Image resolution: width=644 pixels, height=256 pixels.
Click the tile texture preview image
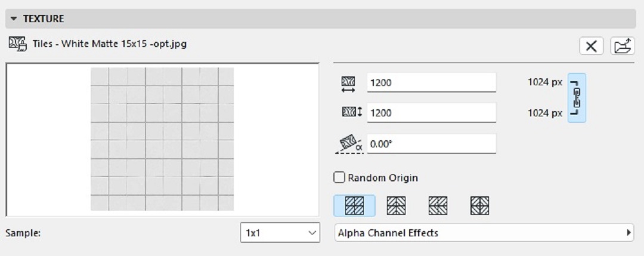[162, 139]
